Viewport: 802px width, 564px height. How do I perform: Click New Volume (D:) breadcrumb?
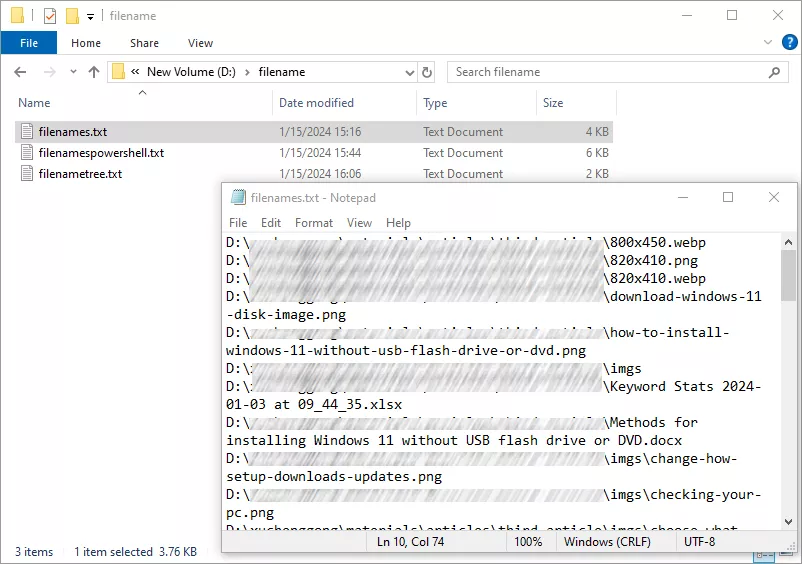click(x=191, y=72)
